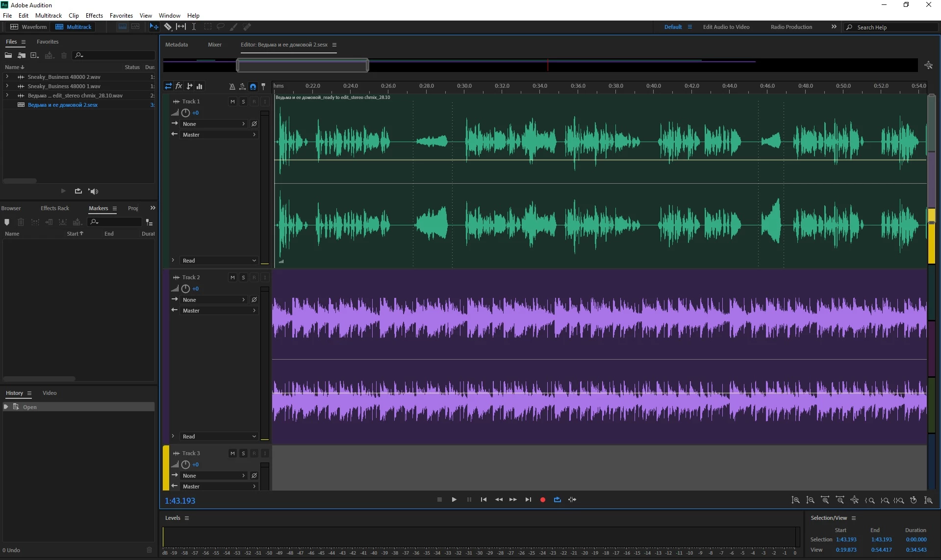
Task: Open the Track 1 Read automation dropdown
Action: tap(219, 261)
